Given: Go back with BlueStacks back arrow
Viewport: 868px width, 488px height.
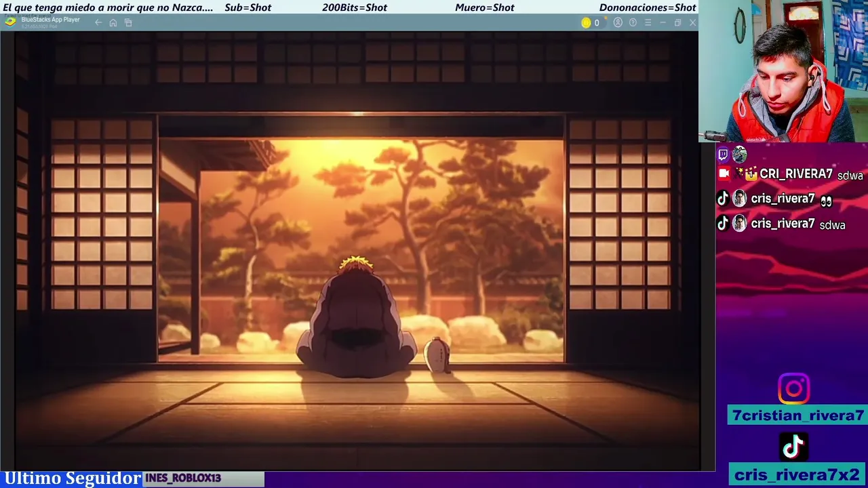Looking at the screenshot, I should pyautogui.click(x=98, y=22).
